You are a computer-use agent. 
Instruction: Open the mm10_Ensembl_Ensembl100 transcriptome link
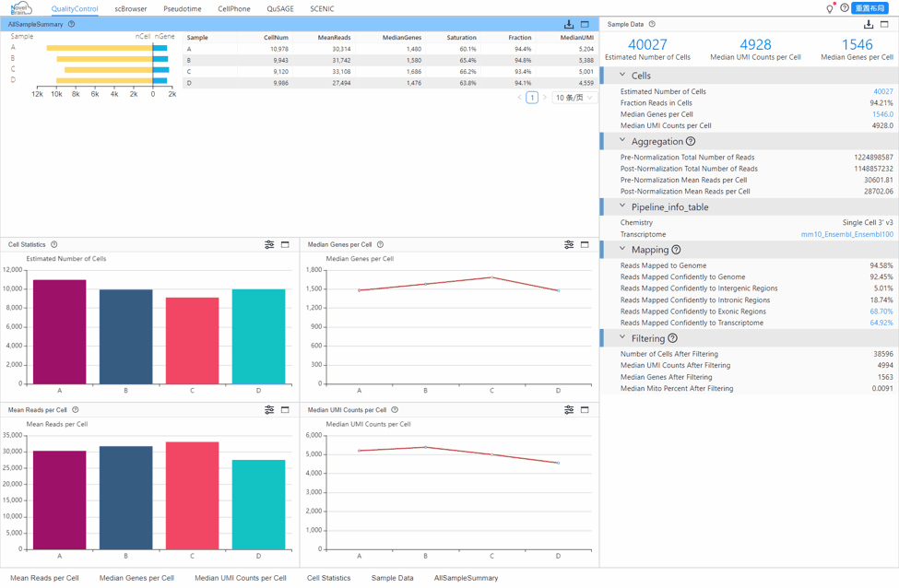[846, 235]
